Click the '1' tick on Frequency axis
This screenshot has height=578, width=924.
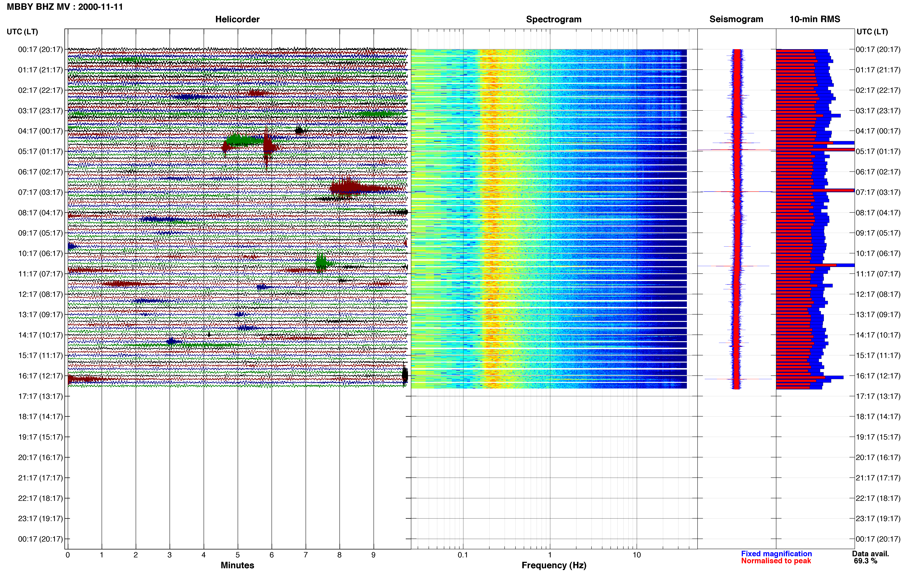(550, 555)
